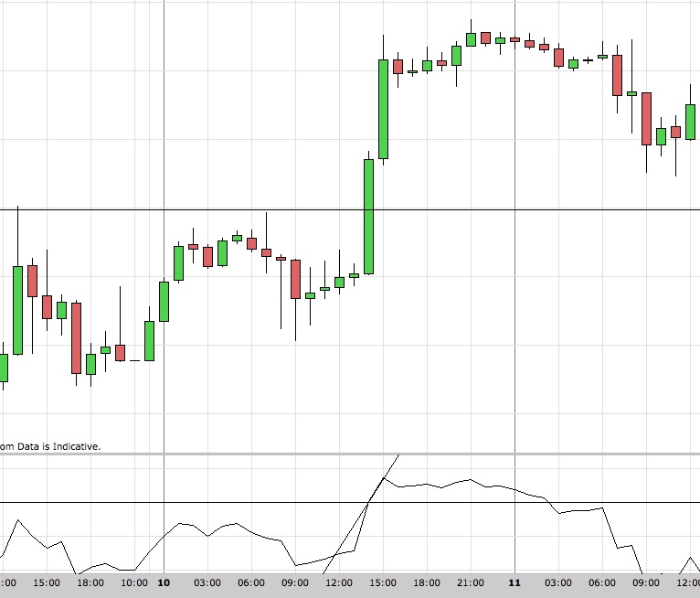Click the 03:00 label right of day 11

(x=558, y=582)
